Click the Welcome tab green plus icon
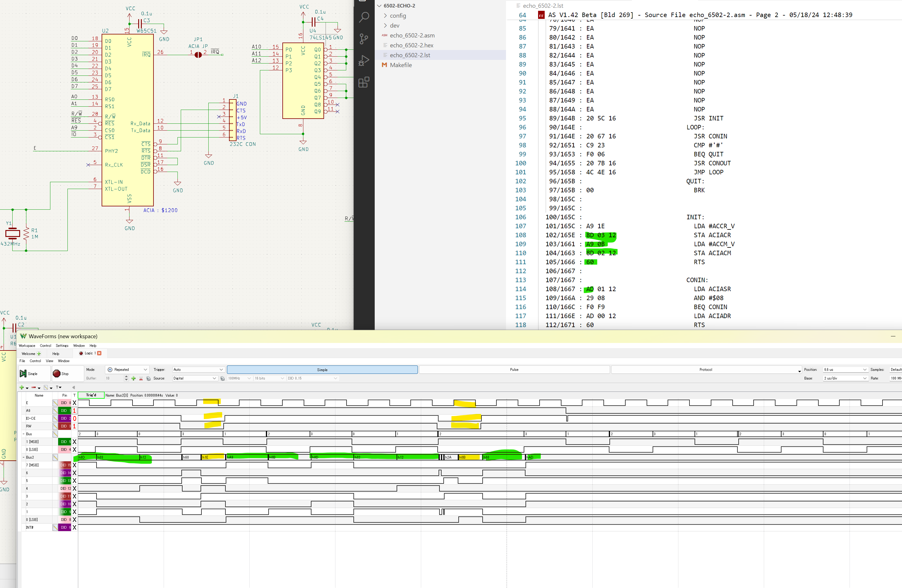This screenshot has width=902, height=588. [39, 354]
